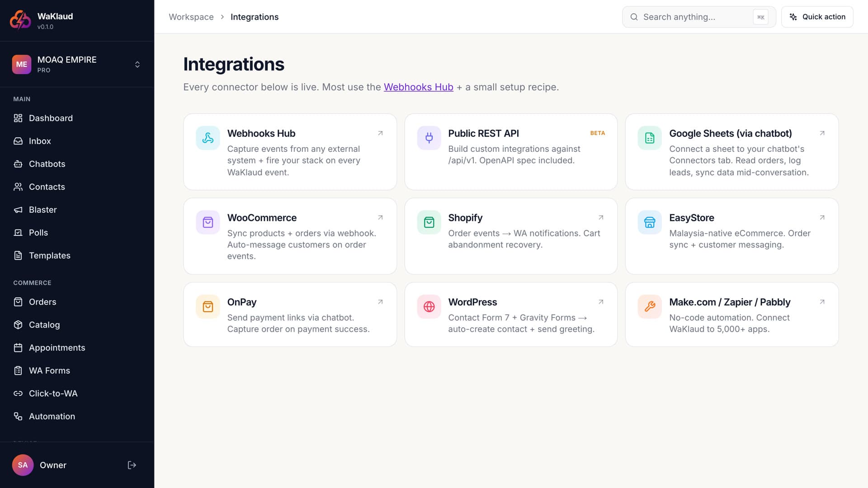Focus the Search anything field
This screenshot has height=488, width=868.
pyautogui.click(x=699, y=17)
